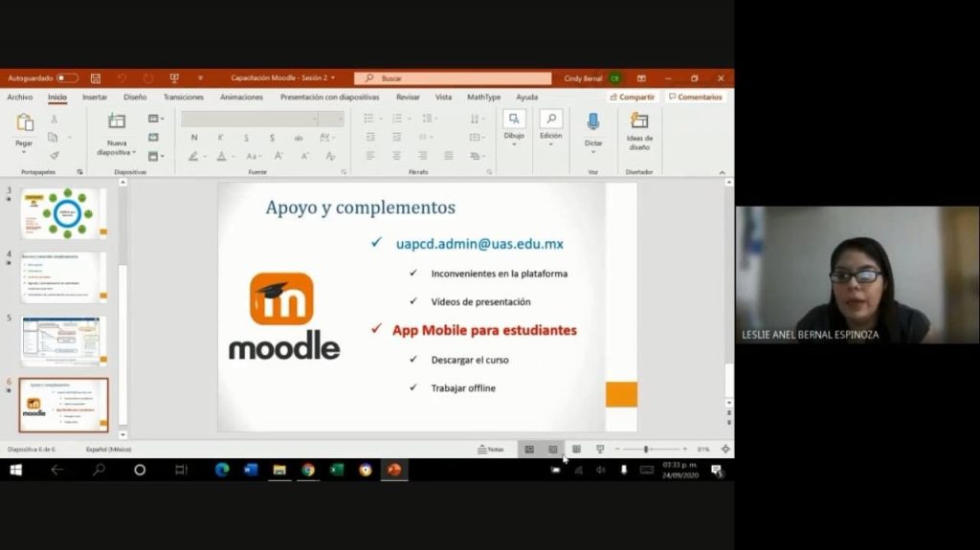Toggle underline (S) formatting
The image size is (980, 550).
pos(246,138)
